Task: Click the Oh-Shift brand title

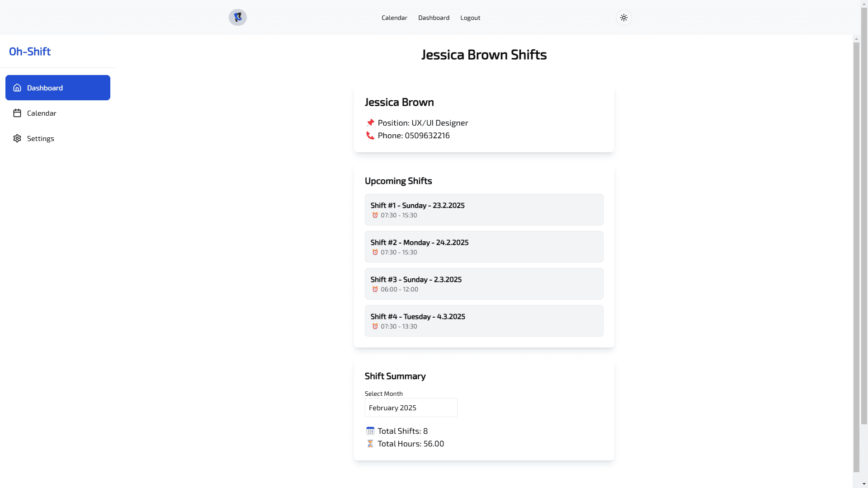Action: point(30,52)
